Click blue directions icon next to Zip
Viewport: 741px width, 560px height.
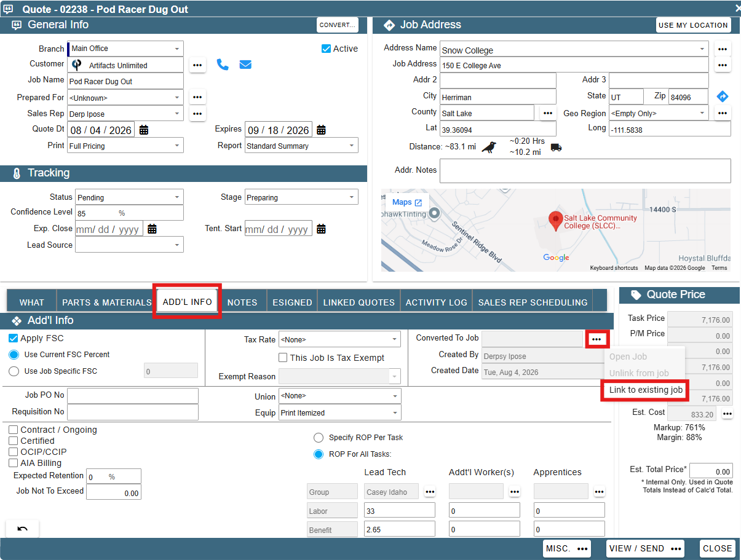pyautogui.click(x=723, y=97)
